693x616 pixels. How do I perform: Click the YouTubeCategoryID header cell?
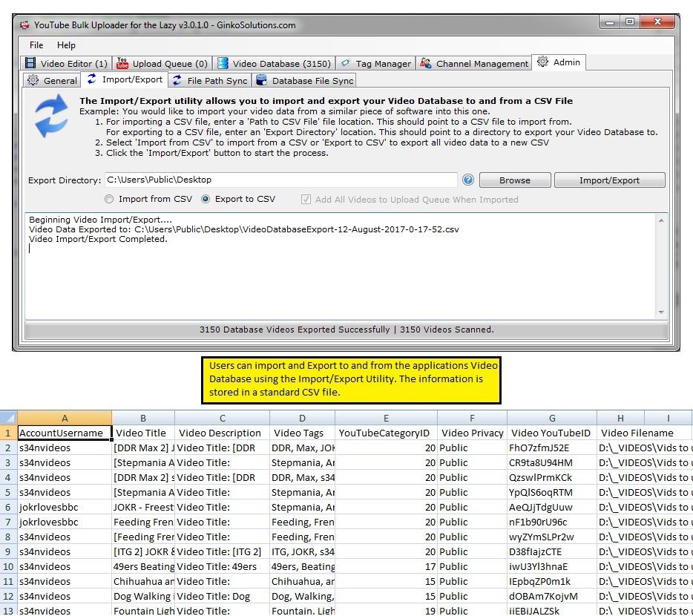click(387, 433)
